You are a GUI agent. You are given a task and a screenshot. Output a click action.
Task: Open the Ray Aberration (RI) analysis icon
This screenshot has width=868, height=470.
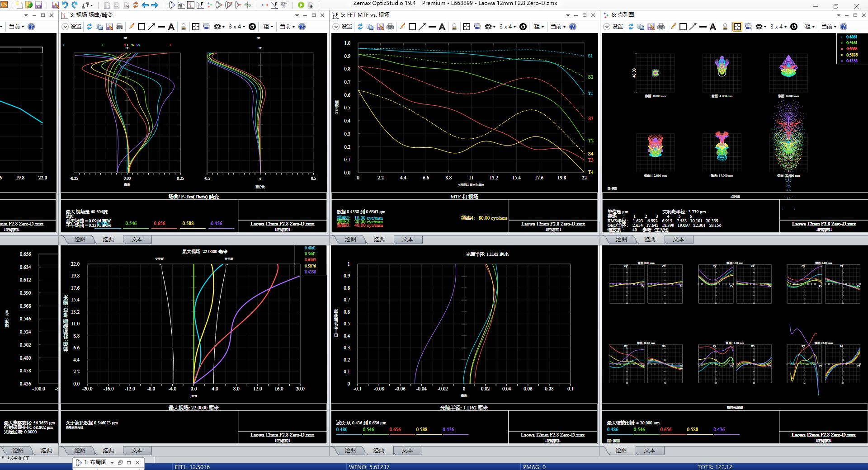coord(181,5)
